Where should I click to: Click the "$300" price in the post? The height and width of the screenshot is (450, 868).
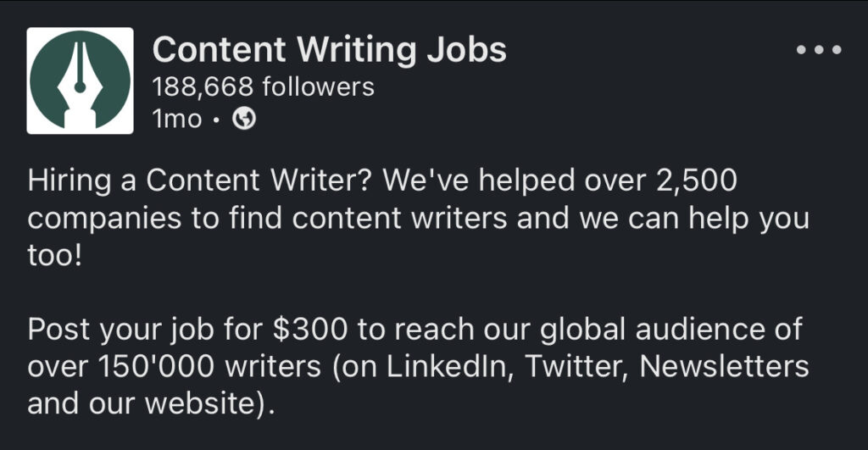310,330
